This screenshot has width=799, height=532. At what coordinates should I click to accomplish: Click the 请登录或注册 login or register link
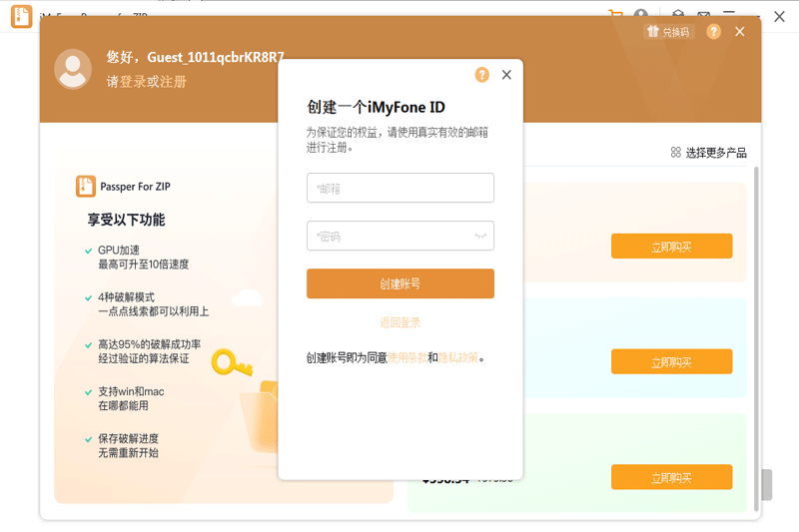146,82
